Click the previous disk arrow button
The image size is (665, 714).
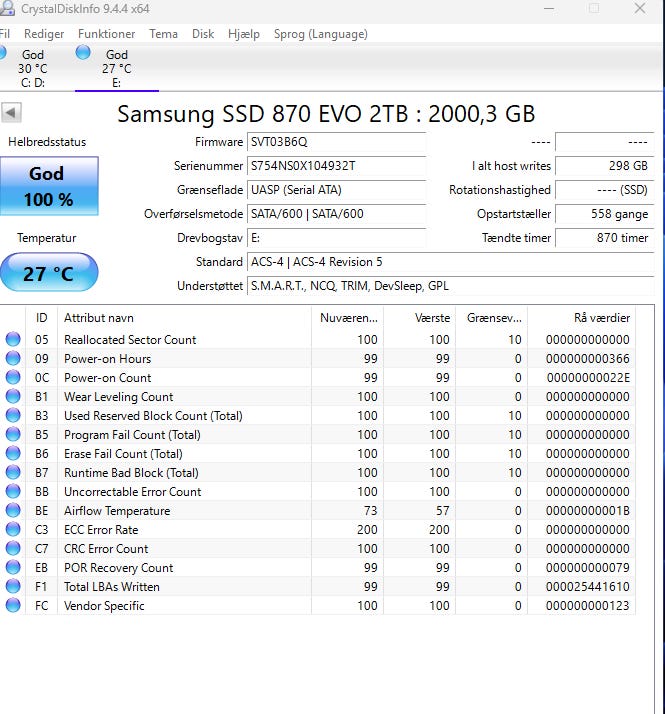click(x=12, y=112)
